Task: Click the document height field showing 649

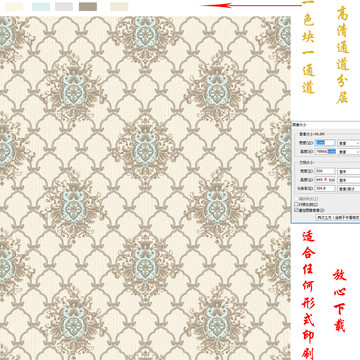Action: pos(325,180)
